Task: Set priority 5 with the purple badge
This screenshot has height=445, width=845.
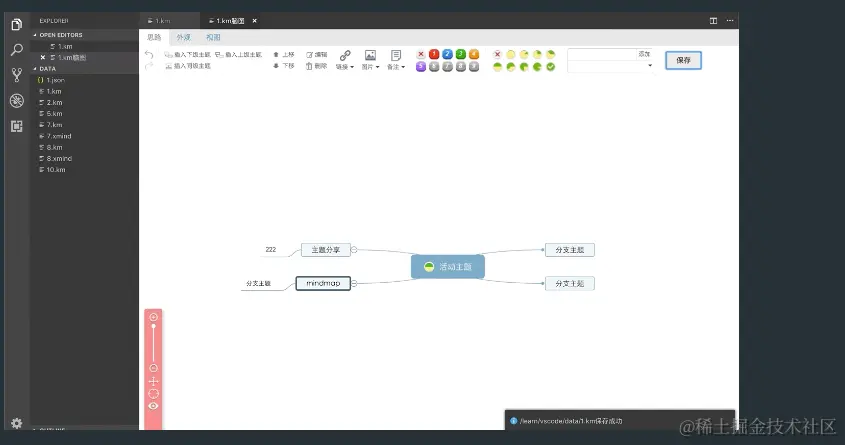Action: pos(421,67)
